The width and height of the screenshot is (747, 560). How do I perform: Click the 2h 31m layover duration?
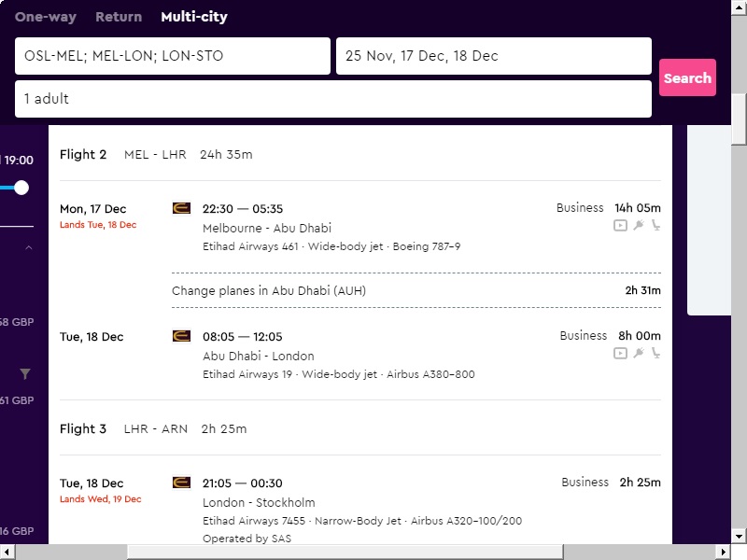pos(642,290)
